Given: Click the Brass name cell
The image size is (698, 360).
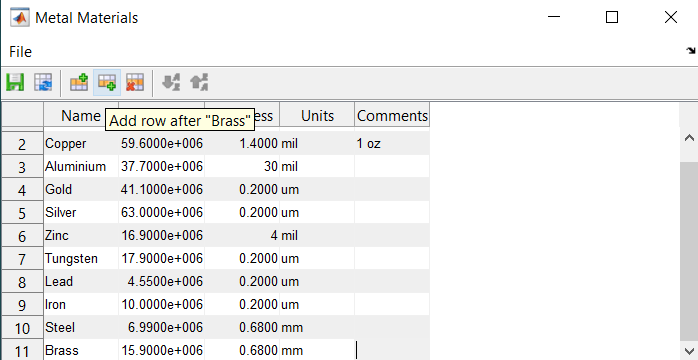Looking at the screenshot, I should pyautogui.click(x=81, y=351).
